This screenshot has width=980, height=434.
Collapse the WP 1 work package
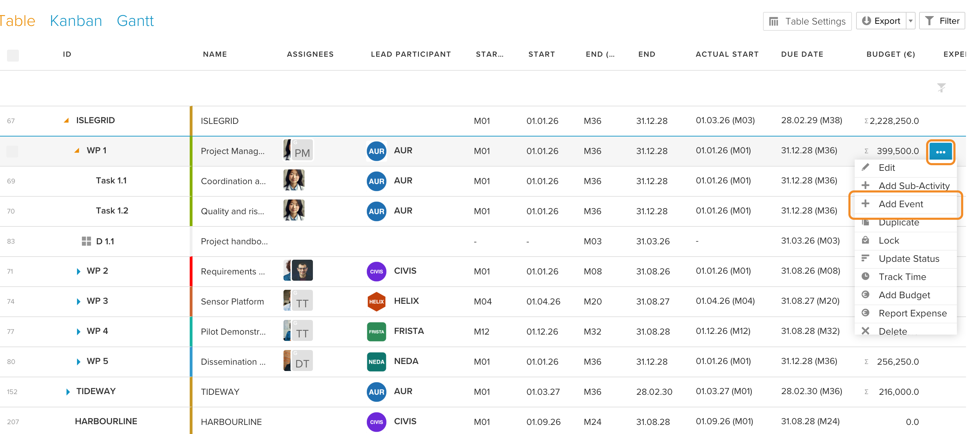pos(77,150)
